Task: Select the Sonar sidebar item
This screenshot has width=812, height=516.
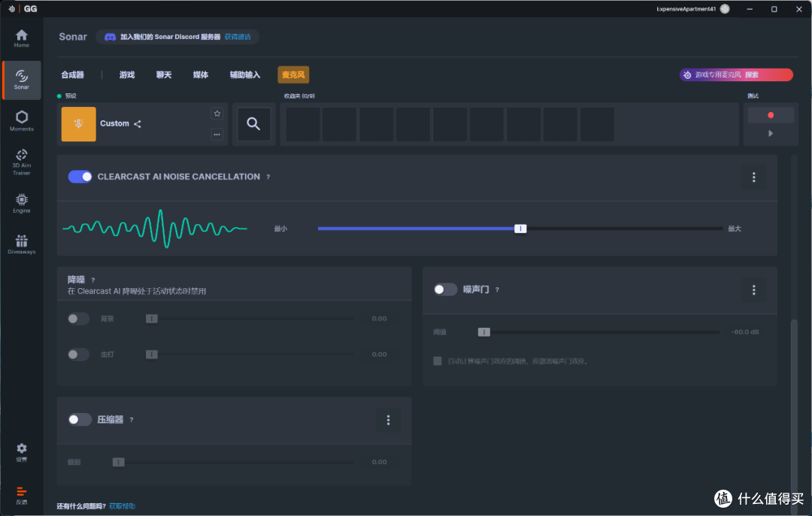Action: [x=21, y=80]
